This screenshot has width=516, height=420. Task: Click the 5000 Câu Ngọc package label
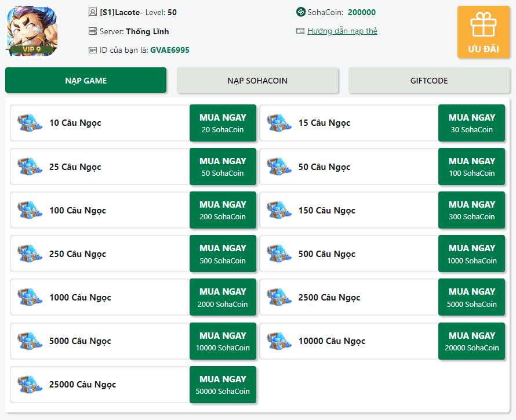pyautogui.click(x=80, y=341)
